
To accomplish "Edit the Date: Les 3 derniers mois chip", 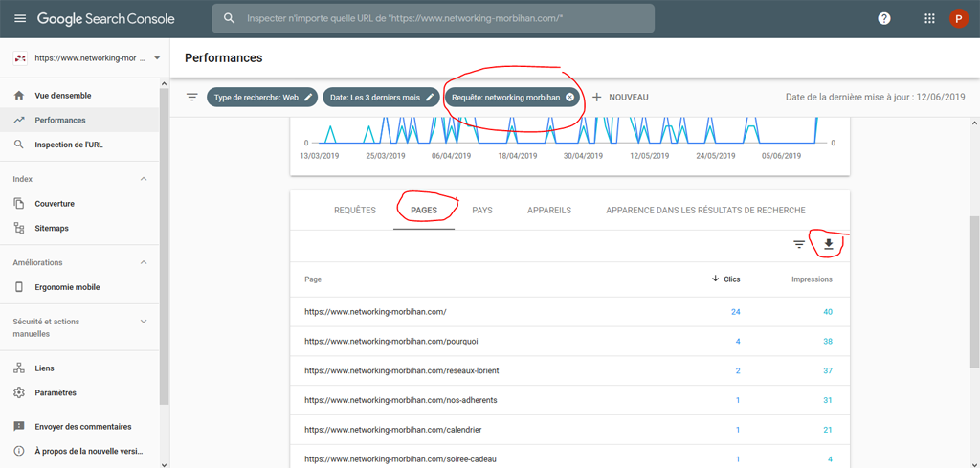I will [x=381, y=98].
